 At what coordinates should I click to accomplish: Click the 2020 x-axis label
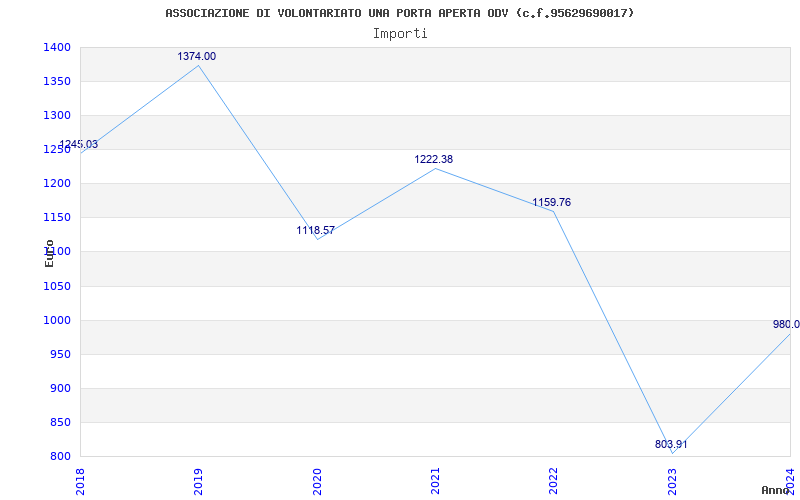tap(317, 481)
